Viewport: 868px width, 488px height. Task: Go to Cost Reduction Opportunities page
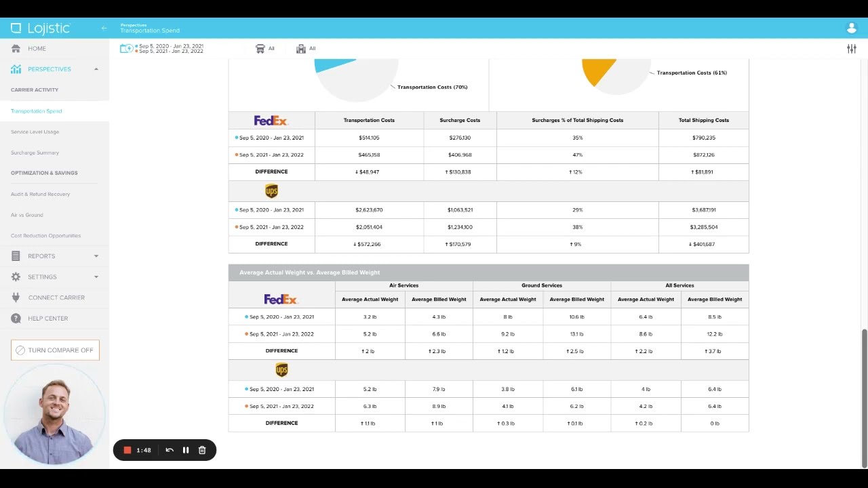(x=45, y=236)
